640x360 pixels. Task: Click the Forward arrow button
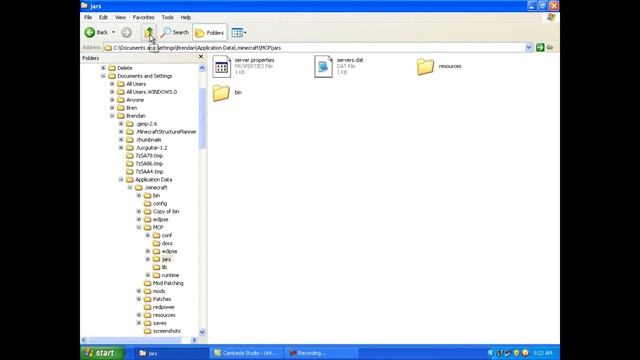tap(127, 32)
